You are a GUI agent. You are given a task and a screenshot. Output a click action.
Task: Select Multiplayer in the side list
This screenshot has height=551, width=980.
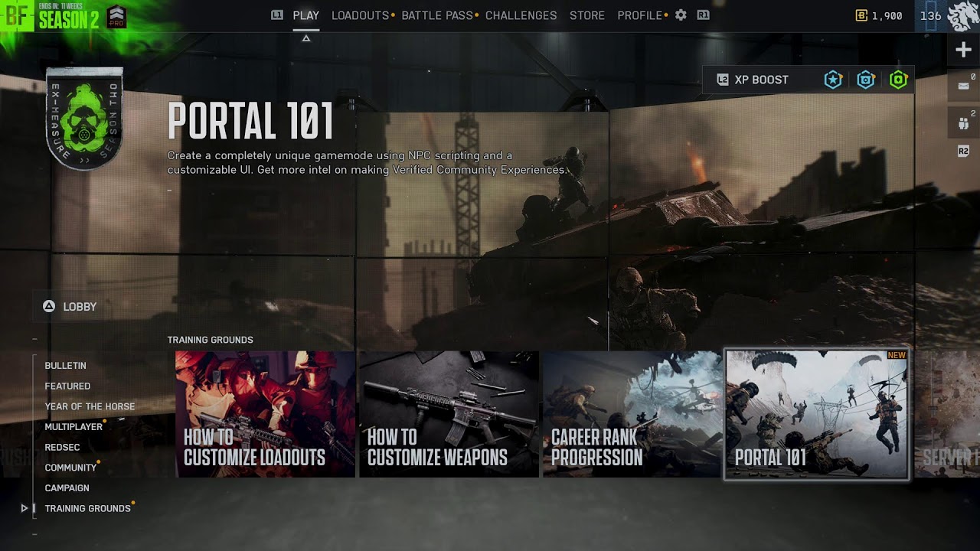coord(73,427)
